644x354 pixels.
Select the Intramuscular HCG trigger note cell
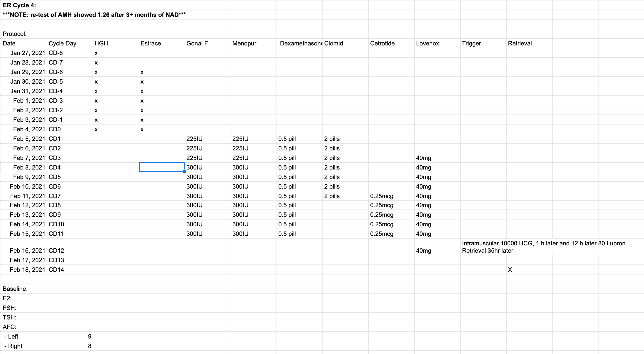tap(483, 247)
